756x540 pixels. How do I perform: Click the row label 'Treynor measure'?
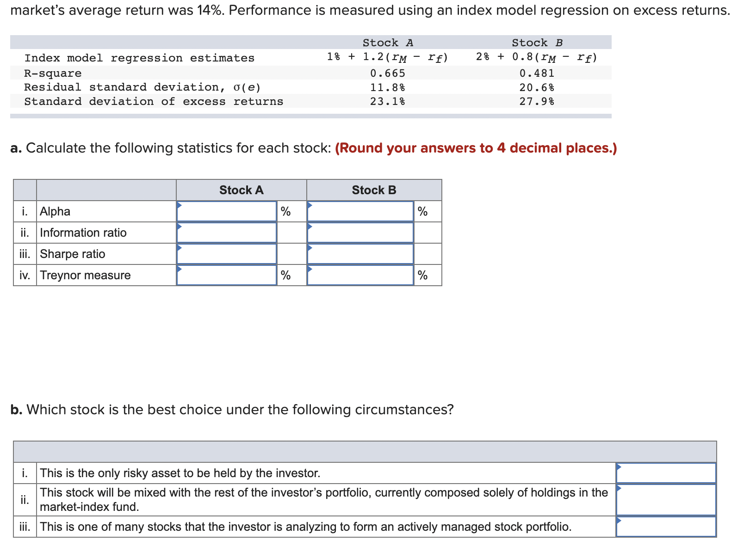point(85,275)
